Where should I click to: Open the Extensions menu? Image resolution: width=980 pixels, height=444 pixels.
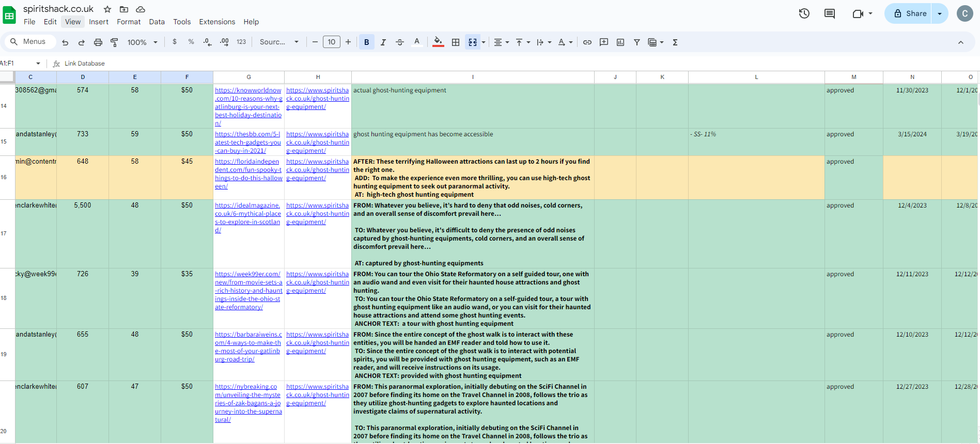pos(217,22)
